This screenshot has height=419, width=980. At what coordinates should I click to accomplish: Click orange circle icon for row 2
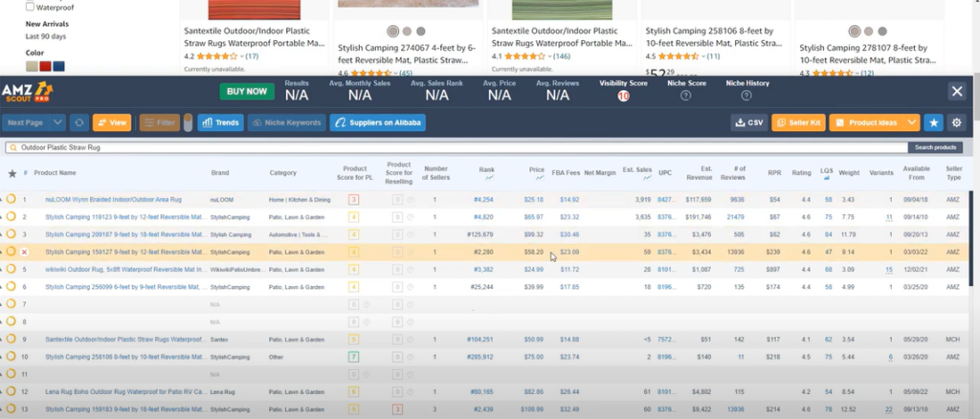11,217
